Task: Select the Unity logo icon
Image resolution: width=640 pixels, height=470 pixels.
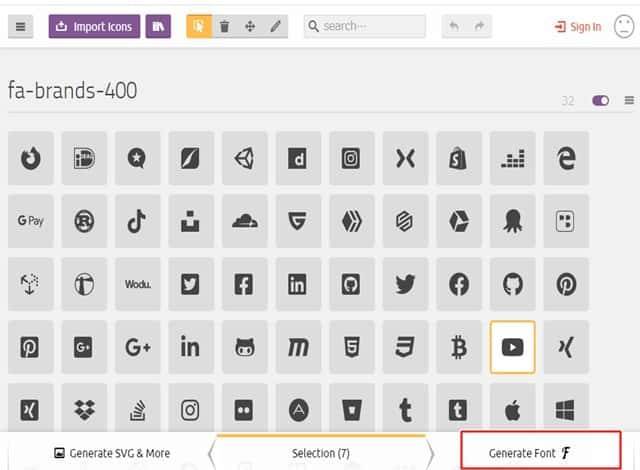Action: [x=245, y=158]
